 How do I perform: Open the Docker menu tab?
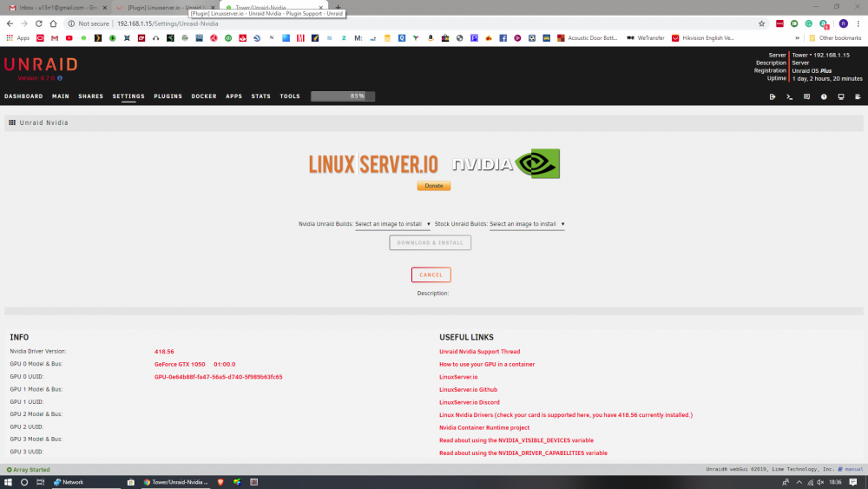pos(204,96)
